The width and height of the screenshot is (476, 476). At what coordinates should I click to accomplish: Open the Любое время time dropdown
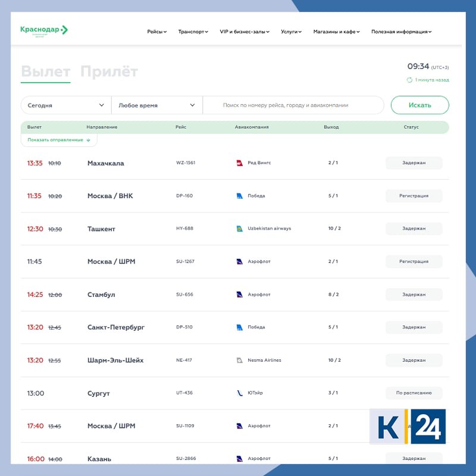157,105
